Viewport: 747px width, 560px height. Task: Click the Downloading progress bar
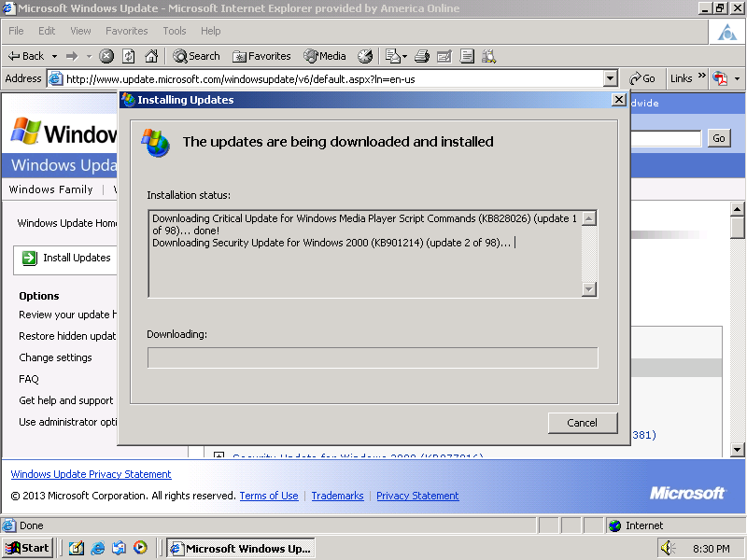tap(373, 357)
